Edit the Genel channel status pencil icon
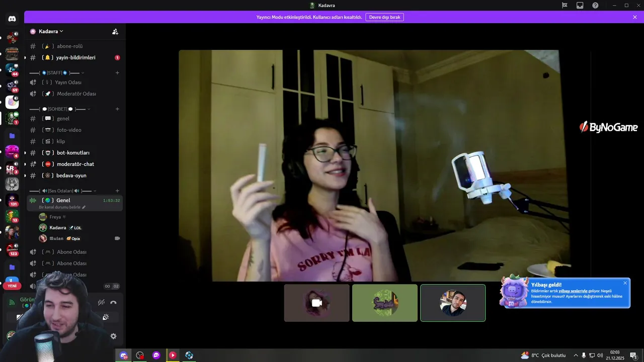This screenshot has height=362, width=644. [x=84, y=207]
